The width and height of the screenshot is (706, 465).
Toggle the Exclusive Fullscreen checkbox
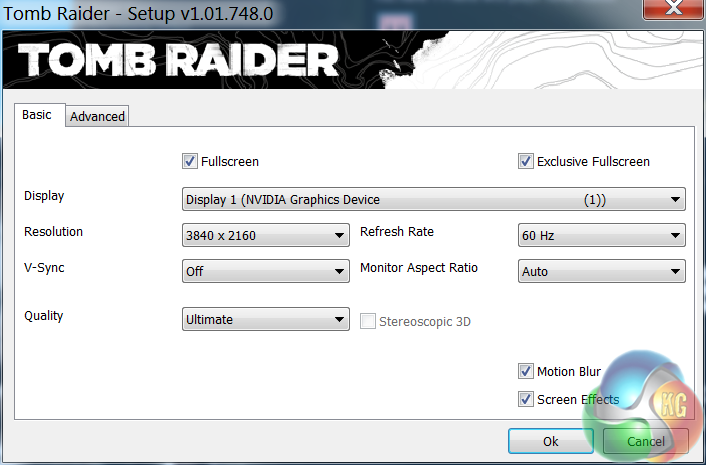[525, 161]
